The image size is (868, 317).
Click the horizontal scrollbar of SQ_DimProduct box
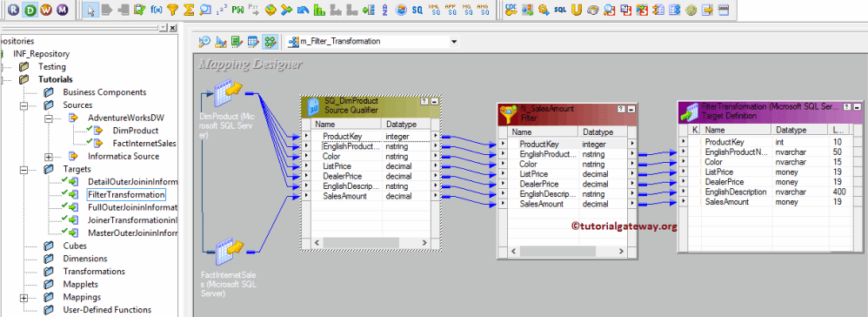click(370, 243)
